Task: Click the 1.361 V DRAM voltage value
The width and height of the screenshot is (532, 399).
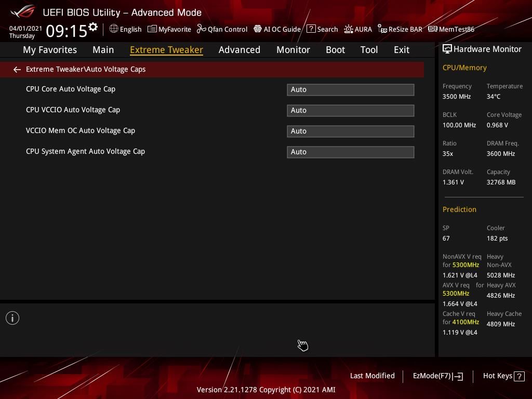Action: coord(453,182)
